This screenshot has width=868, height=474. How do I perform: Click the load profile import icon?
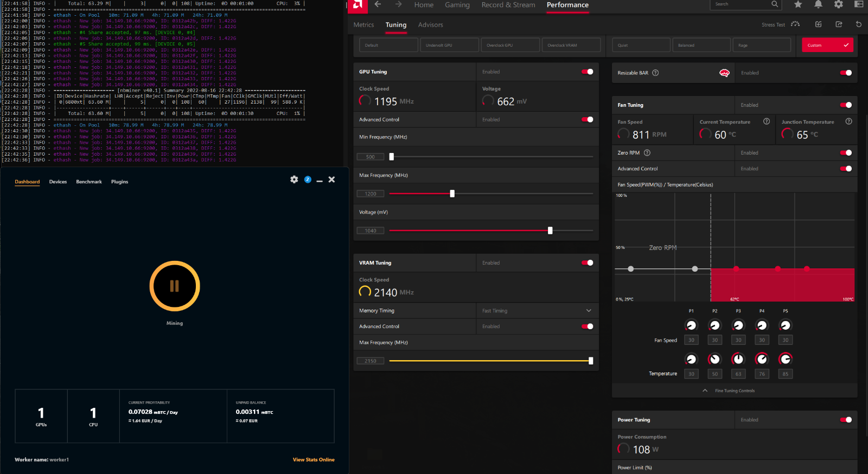[x=819, y=24]
